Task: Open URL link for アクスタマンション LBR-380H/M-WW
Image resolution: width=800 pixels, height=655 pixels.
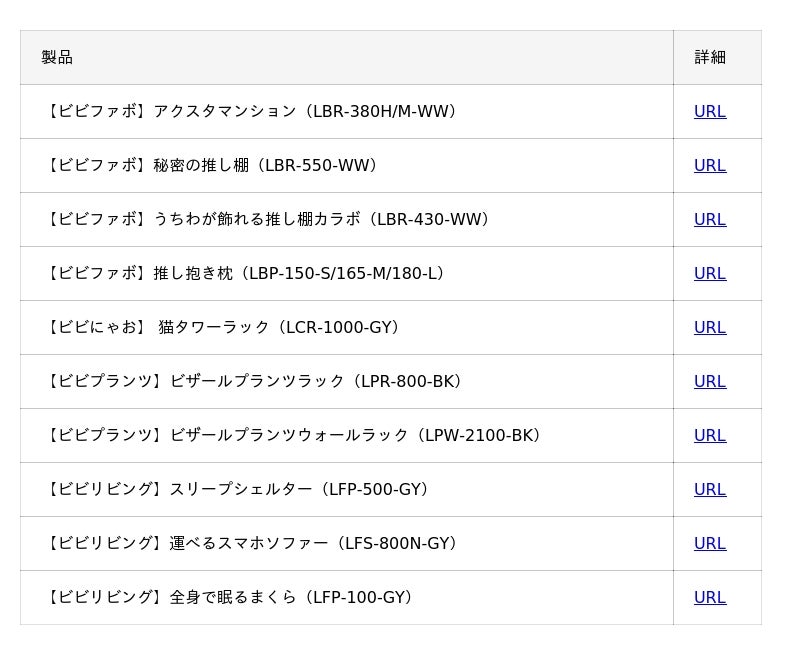Action: click(710, 112)
